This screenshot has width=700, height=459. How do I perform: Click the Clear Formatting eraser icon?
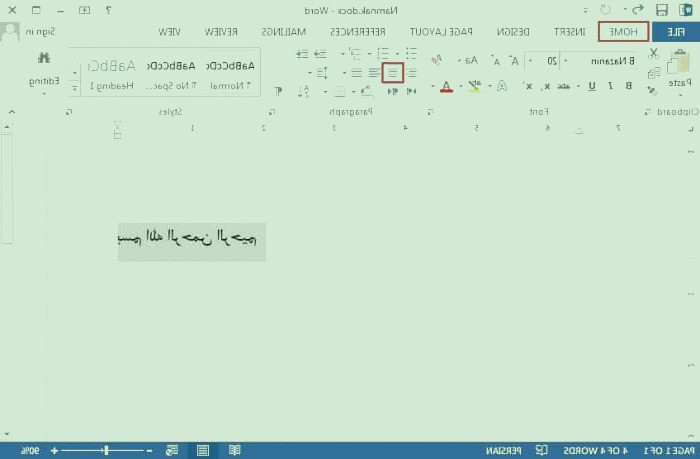click(x=437, y=61)
